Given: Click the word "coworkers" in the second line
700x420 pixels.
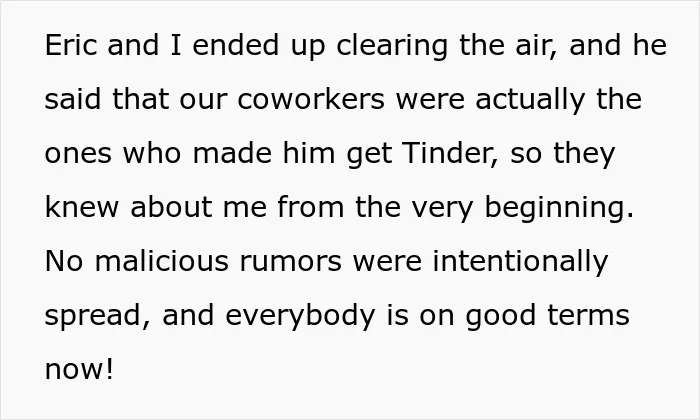Looking at the screenshot, I should pos(311,99).
